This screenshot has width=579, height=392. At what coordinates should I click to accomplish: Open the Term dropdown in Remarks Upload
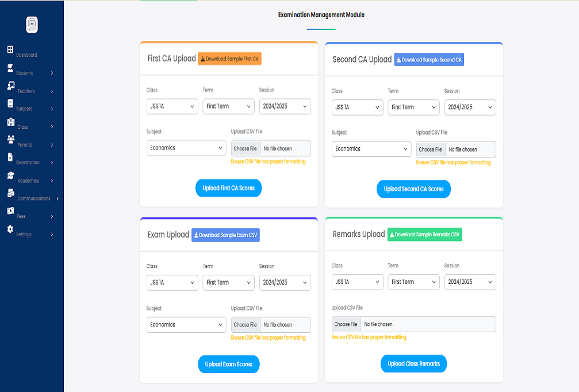click(413, 282)
